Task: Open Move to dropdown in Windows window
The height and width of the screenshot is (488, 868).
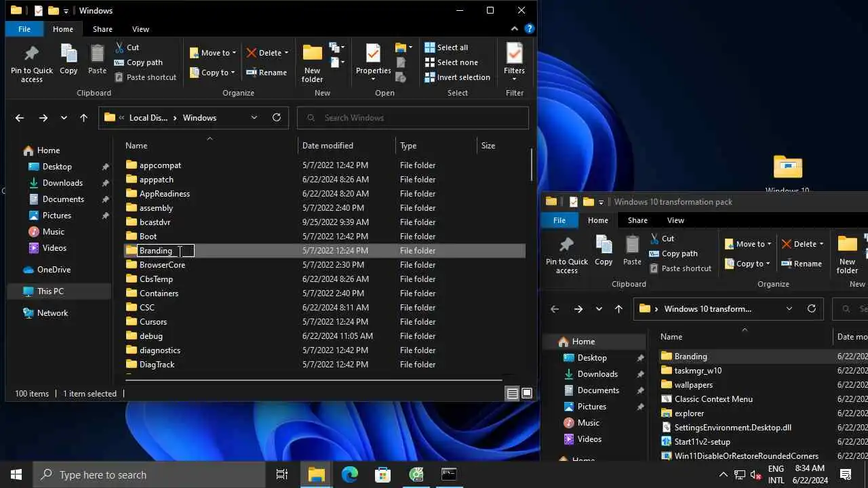Action: coord(213,53)
